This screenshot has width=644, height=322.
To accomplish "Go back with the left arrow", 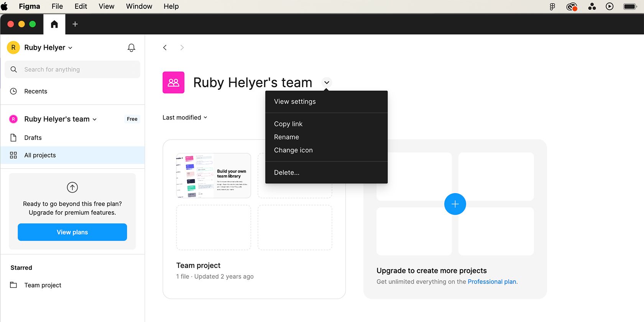I will [x=165, y=48].
